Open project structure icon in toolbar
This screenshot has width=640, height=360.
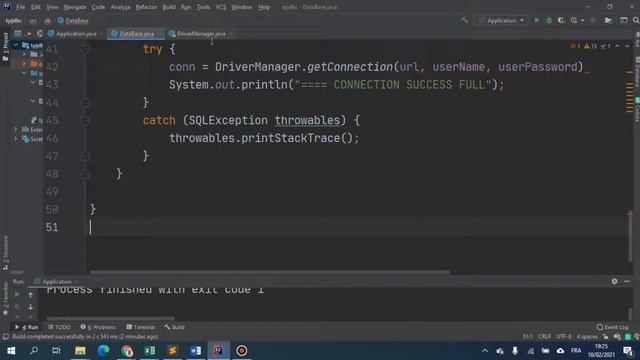[x=608, y=20]
